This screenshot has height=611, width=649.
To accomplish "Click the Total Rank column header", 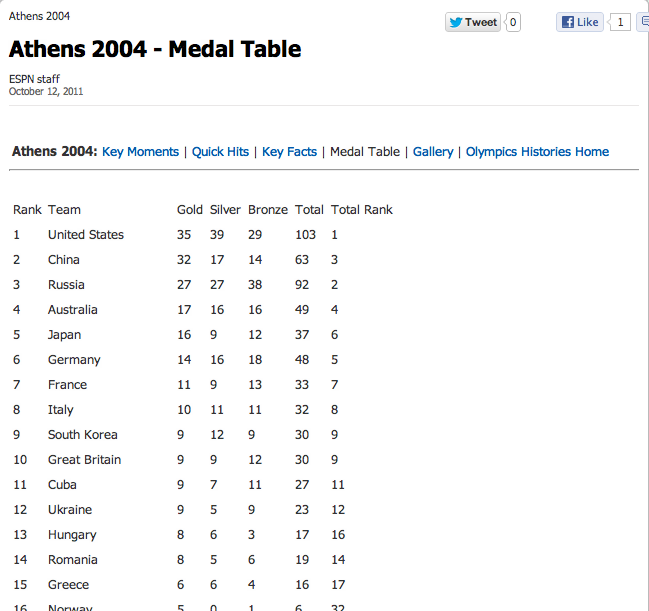I will point(362,210).
